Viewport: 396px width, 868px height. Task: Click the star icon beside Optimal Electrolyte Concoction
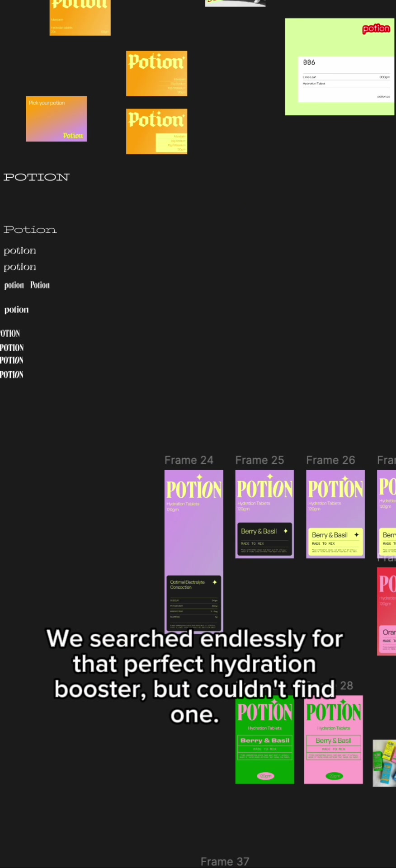[215, 582]
